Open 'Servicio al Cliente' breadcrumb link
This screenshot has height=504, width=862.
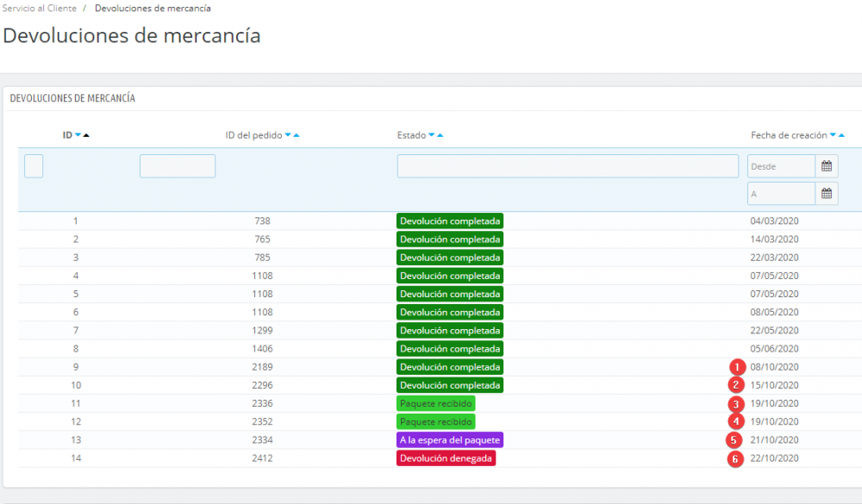[x=40, y=9]
